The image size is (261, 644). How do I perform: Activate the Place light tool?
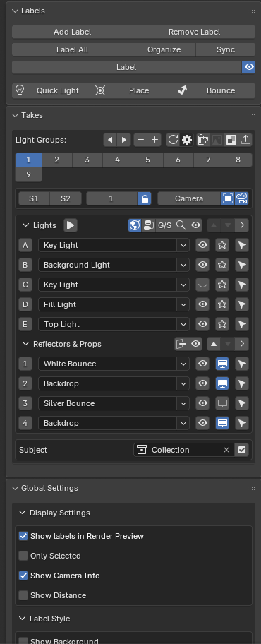[x=133, y=91]
